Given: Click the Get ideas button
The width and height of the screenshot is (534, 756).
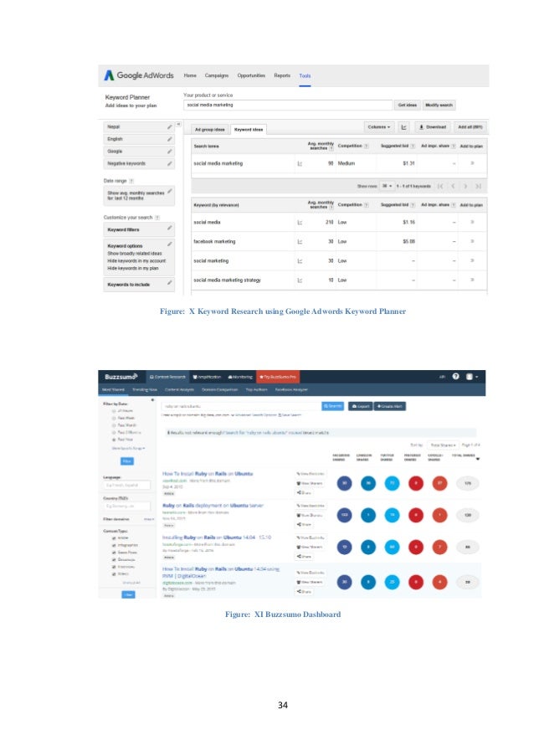Looking at the screenshot, I should click(x=408, y=105).
